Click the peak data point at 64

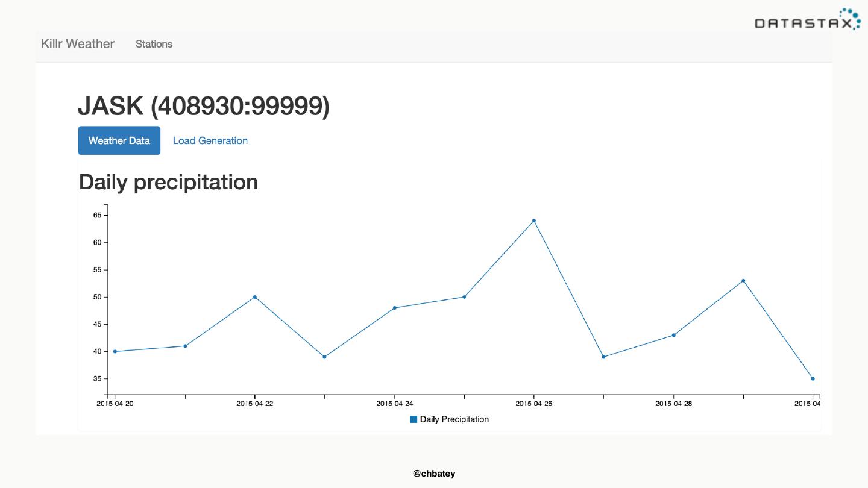534,221
